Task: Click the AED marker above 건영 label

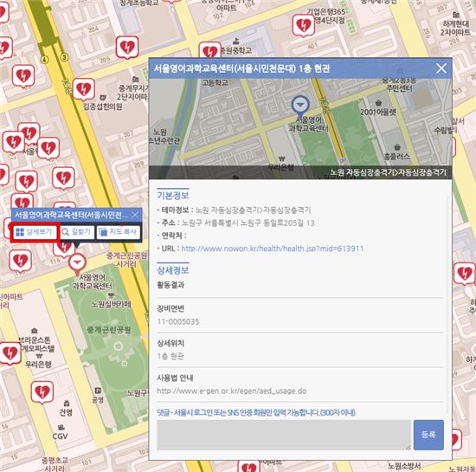Action: [x=42, y=392]
